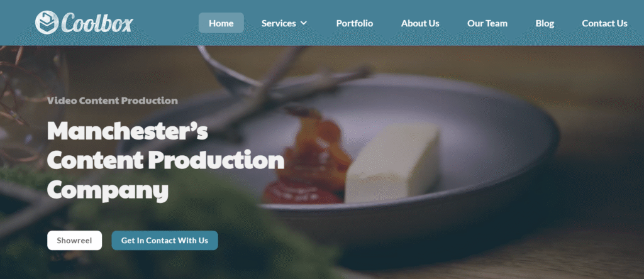Click the Manchester's Content Production Company heading

coord(166,160)
